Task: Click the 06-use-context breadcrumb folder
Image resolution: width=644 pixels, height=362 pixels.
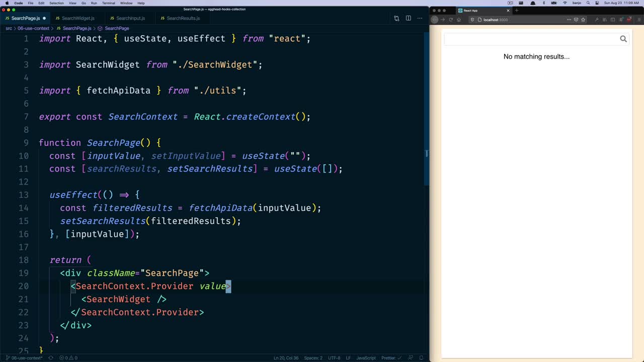Action: [x=33, y=28]
